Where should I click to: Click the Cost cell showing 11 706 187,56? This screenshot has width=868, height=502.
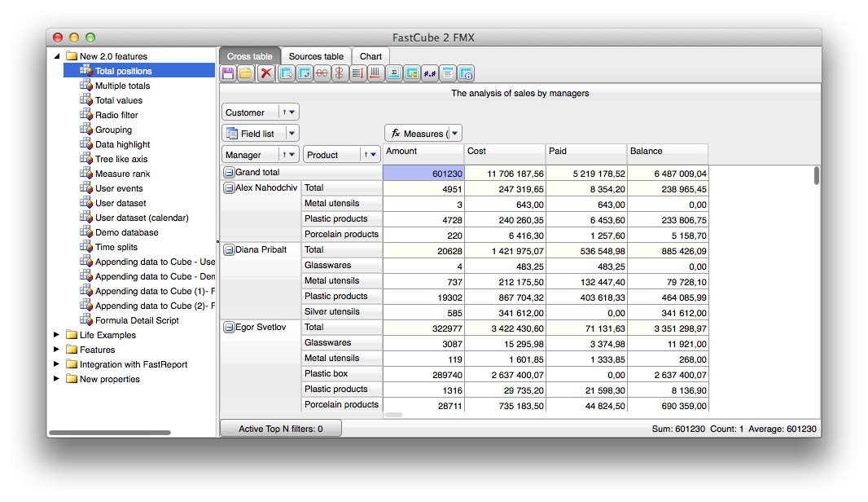tap(505, 174)
